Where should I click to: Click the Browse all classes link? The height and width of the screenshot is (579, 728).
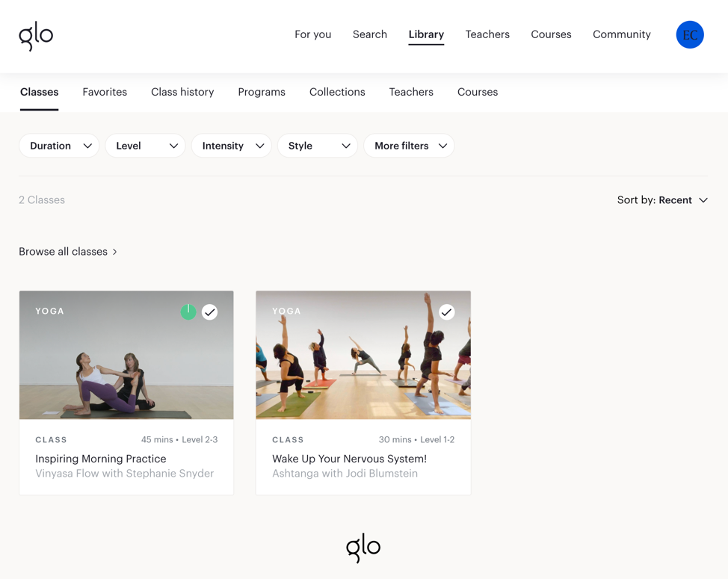[68, 252]
